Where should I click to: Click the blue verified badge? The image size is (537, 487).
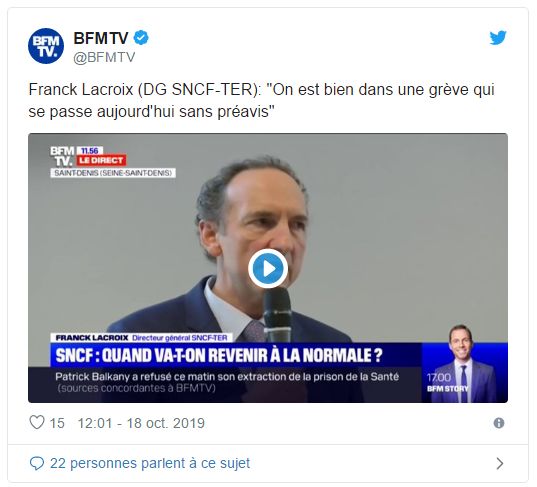(141, 38)
